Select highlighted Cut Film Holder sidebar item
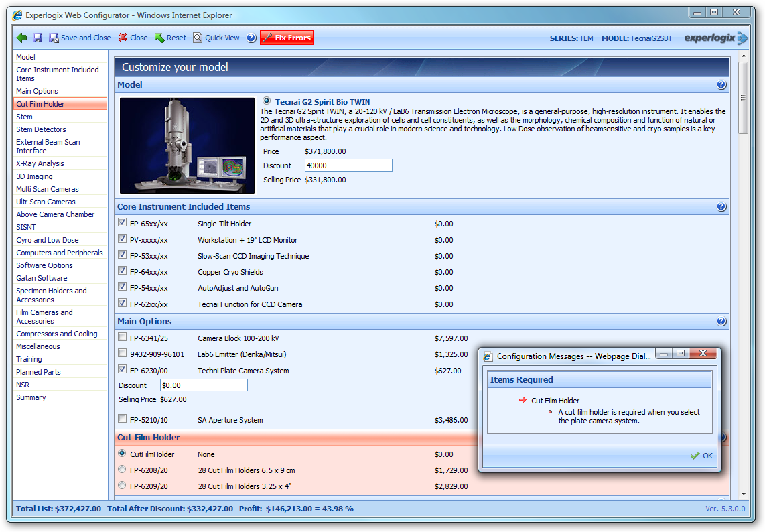This screenshot has width=765, height=532. pos(60,104)
